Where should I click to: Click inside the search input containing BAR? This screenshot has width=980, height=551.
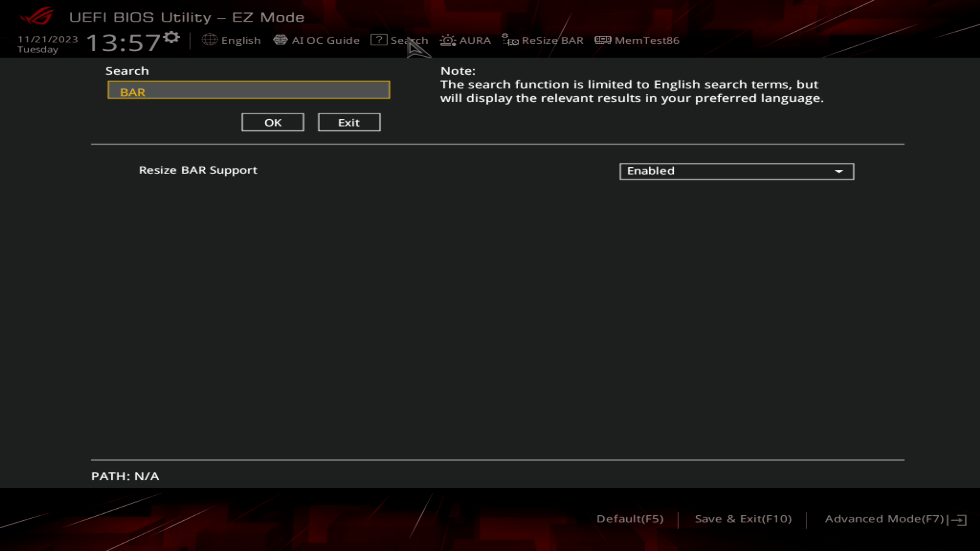pos(249,90)
